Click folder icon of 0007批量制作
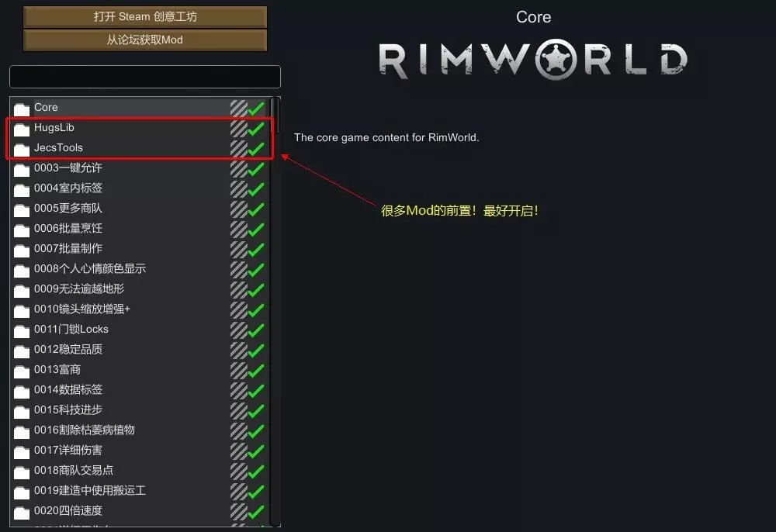The width and height of the screenshot is (776, 532). (22, 250)
